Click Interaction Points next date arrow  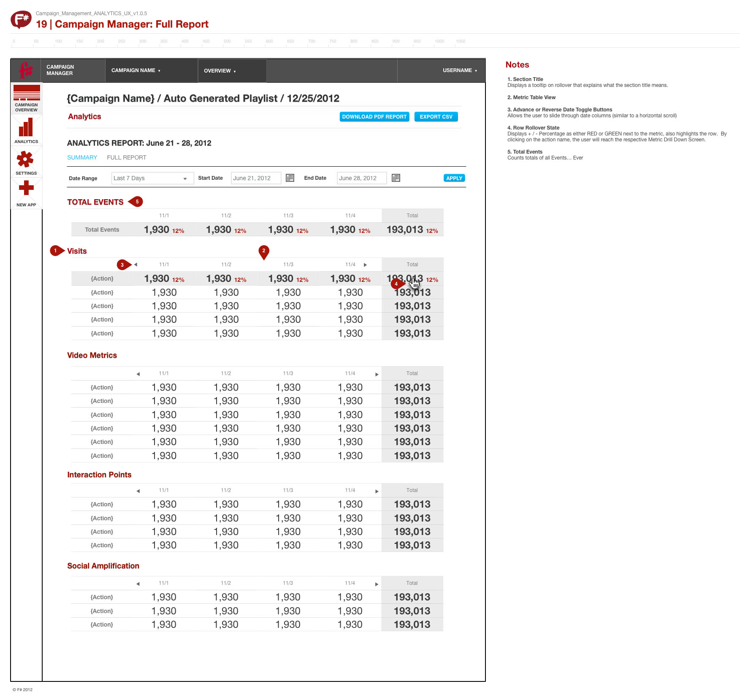click(x=377, y=491)
